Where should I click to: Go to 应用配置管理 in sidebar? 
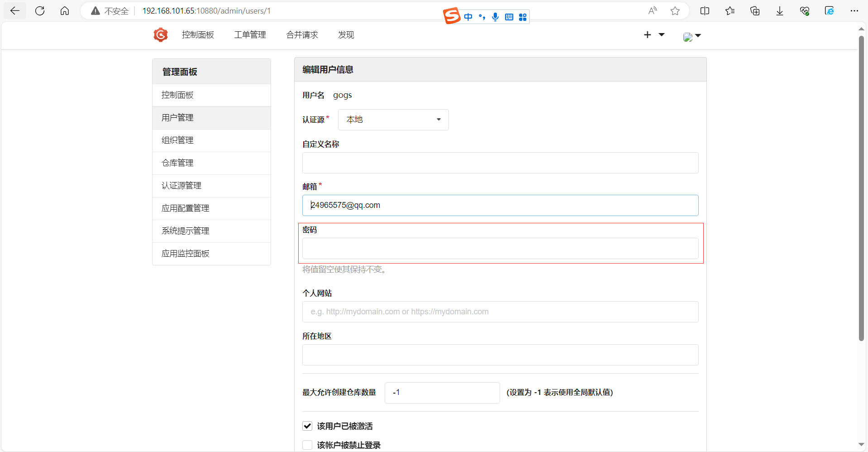click(211, 208)
